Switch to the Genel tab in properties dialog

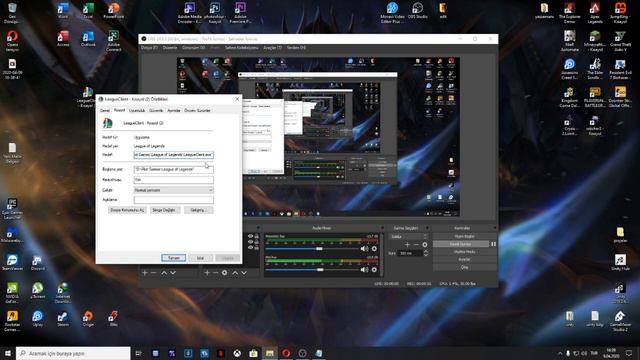[105, 111]
